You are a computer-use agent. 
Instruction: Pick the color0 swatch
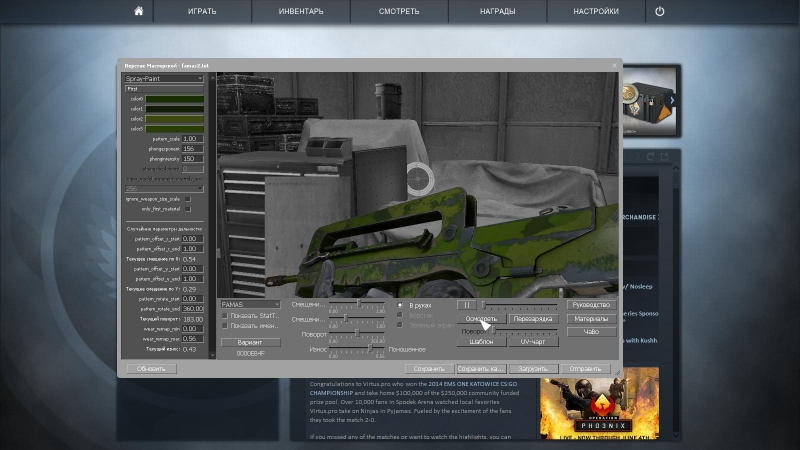click(x=174, y=98)
